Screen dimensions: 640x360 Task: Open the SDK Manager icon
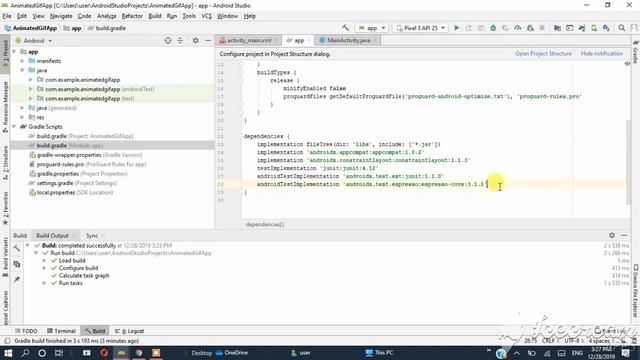[x=606, y=28]
